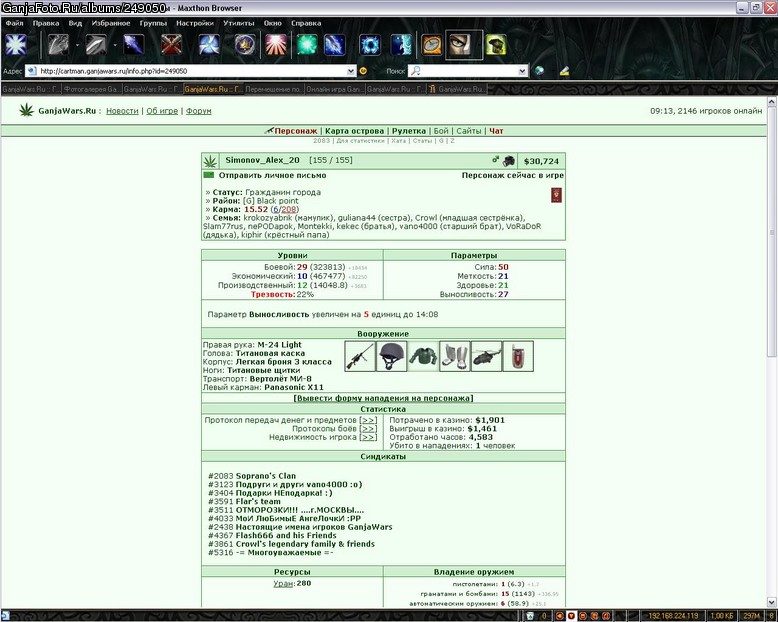Click the Уран resource link
Image resolution: width=778 pixels, height=622 pixels.
pyautogui.click(x=283, y=583)
